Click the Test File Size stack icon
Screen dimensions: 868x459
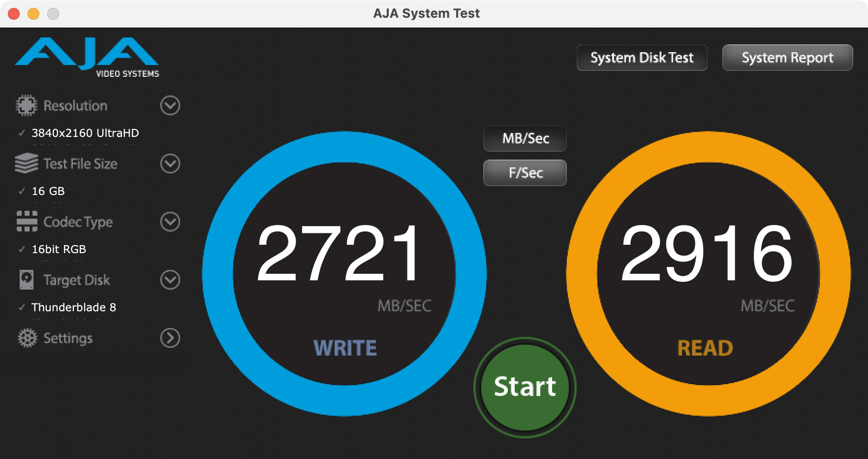27,164
